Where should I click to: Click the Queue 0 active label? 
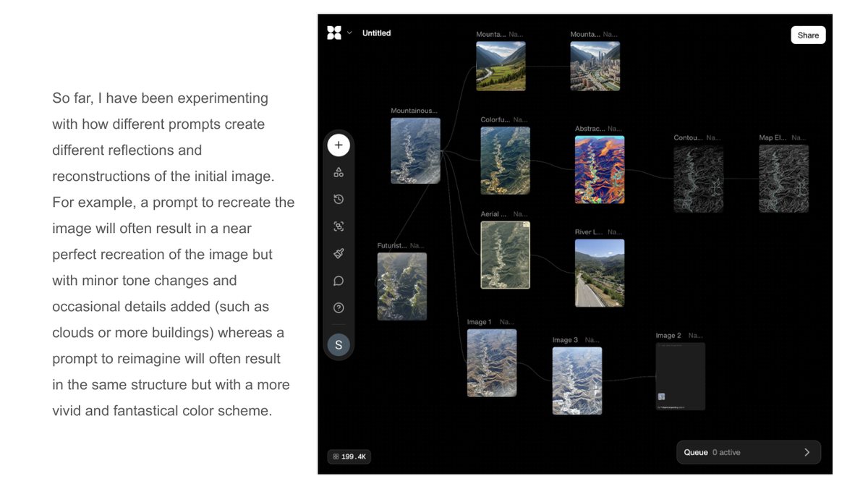(712, 452)
